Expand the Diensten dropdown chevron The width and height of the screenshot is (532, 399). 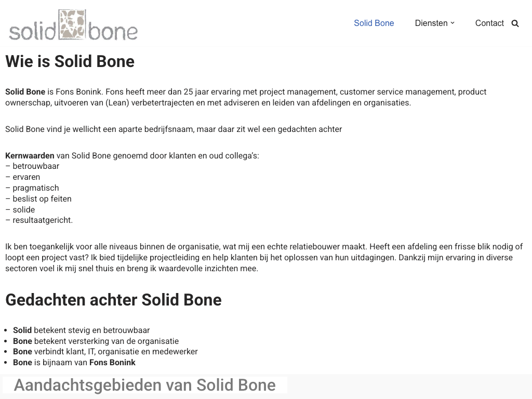click(x=453, y=23)
